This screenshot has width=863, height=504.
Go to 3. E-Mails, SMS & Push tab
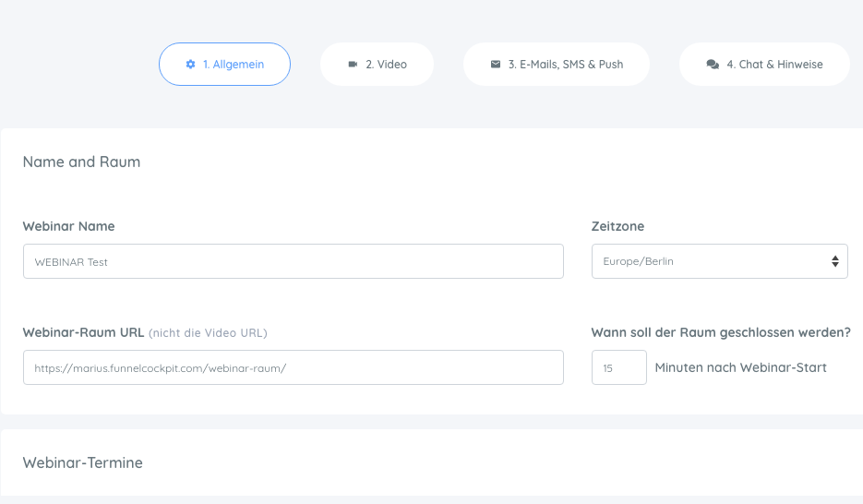coord(557,65)
